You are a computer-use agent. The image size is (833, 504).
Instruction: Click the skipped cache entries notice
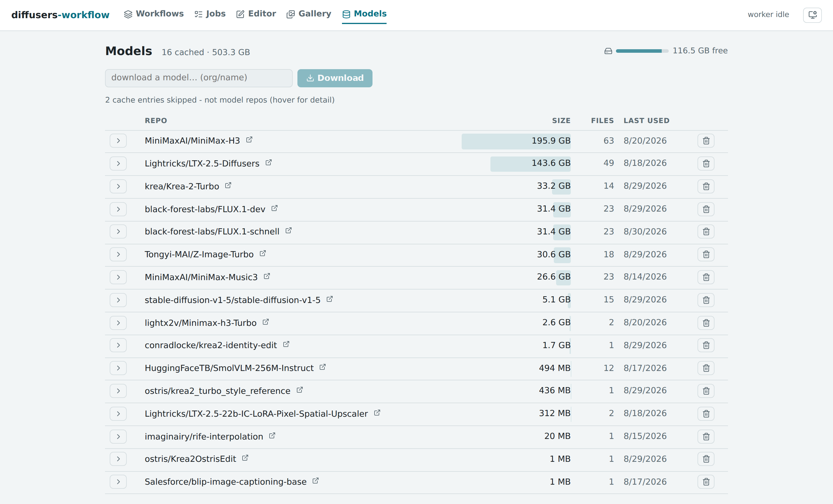[220, 100]
